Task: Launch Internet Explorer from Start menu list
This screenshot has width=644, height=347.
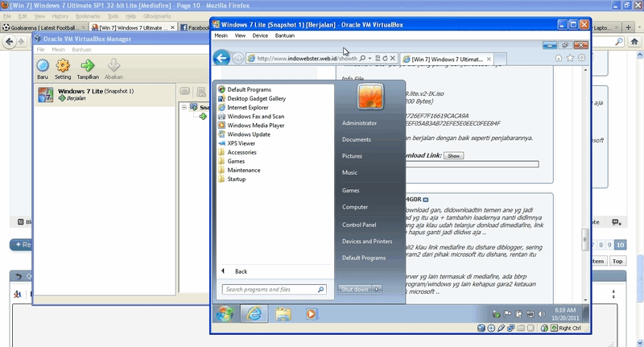Action: point(248,108)
